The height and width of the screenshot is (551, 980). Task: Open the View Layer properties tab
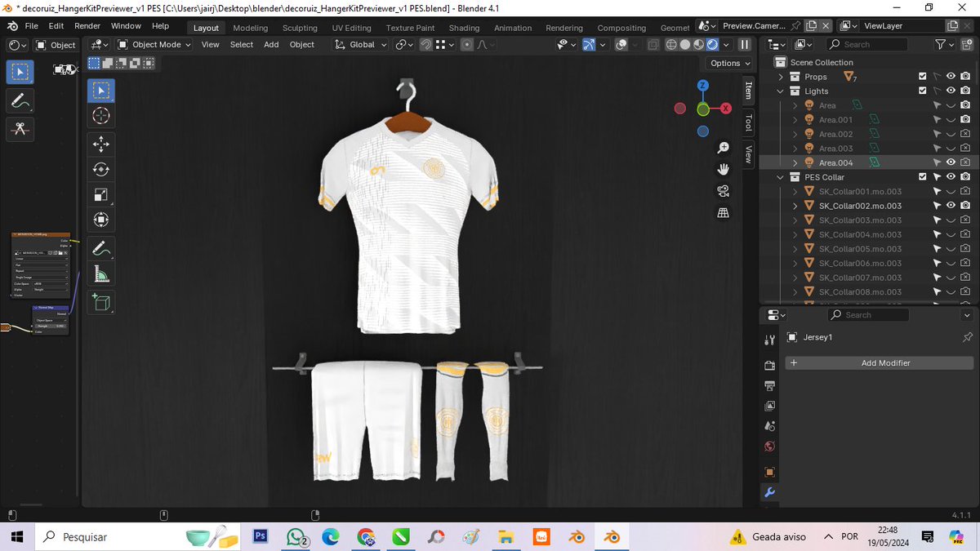click(x=768, y=406)
